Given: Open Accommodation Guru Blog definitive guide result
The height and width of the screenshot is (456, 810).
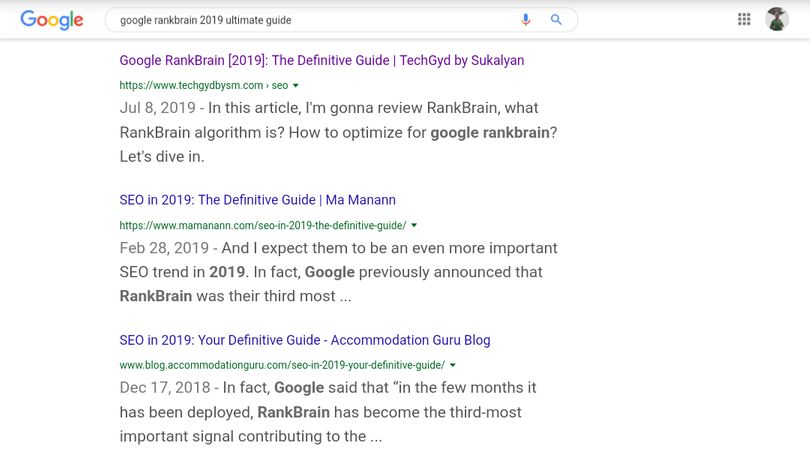Looking at the screenshot, I should tap(305, 340).
